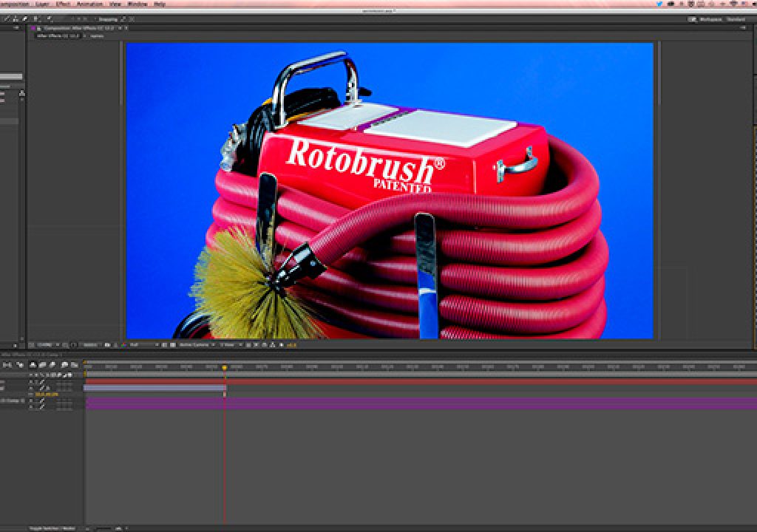This screenshot has height=532, width=757.
Task: Click the Twitter icon in the macOS menu bar
Action: coord(659,4)
